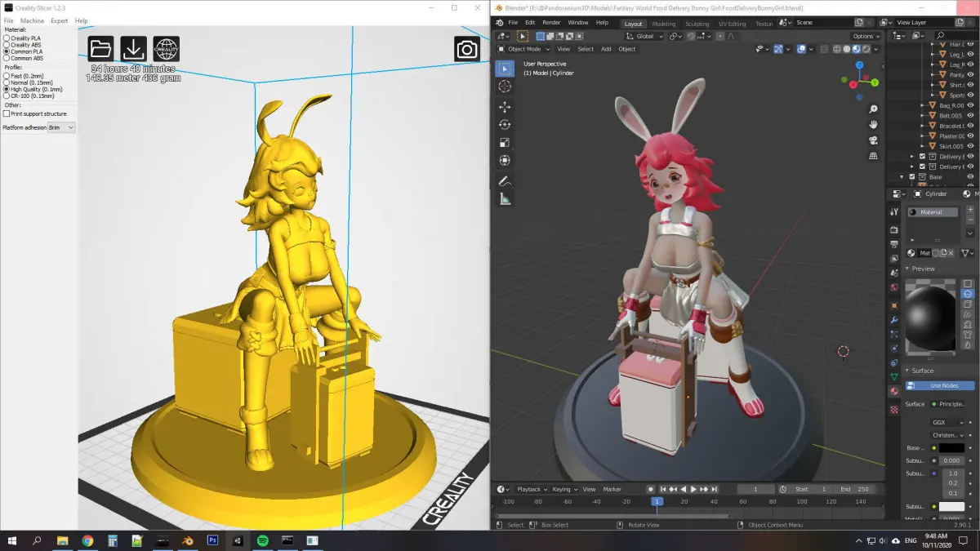Open the Platform adhesion Brim dropdown
The image size is (980, 551).
click(x=61, y=127)
